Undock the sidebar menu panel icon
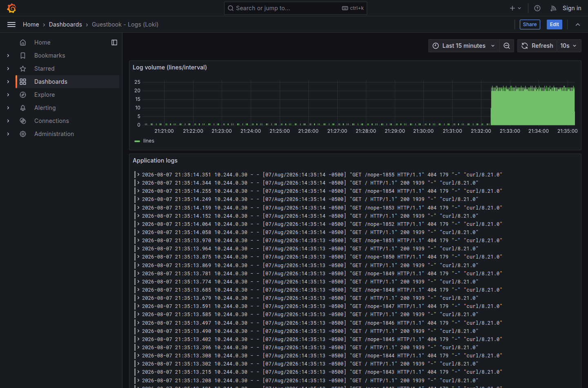Image resolution: width=588 pixels, height=388 pixels. [x=114, y=42]
